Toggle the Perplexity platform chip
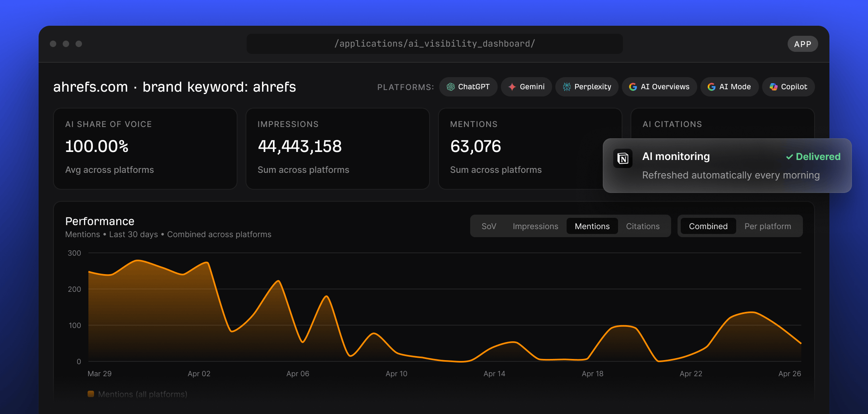 click(x=587, y=87)
